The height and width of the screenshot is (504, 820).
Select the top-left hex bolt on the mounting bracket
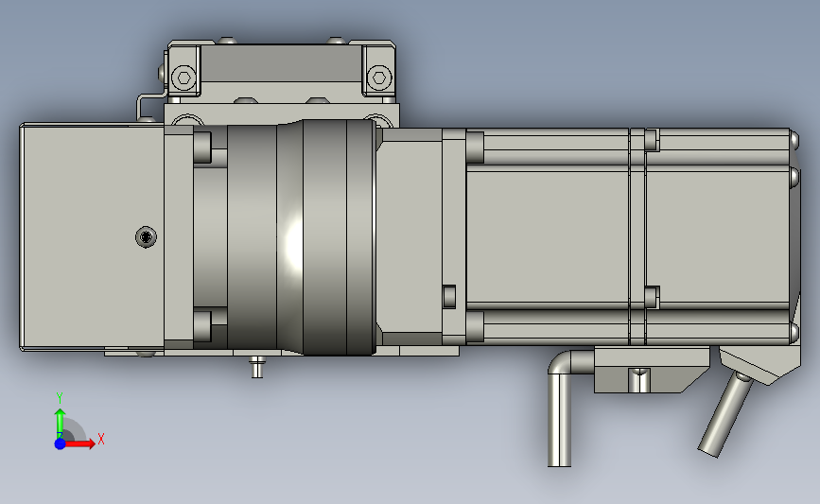tap(183, 78)
